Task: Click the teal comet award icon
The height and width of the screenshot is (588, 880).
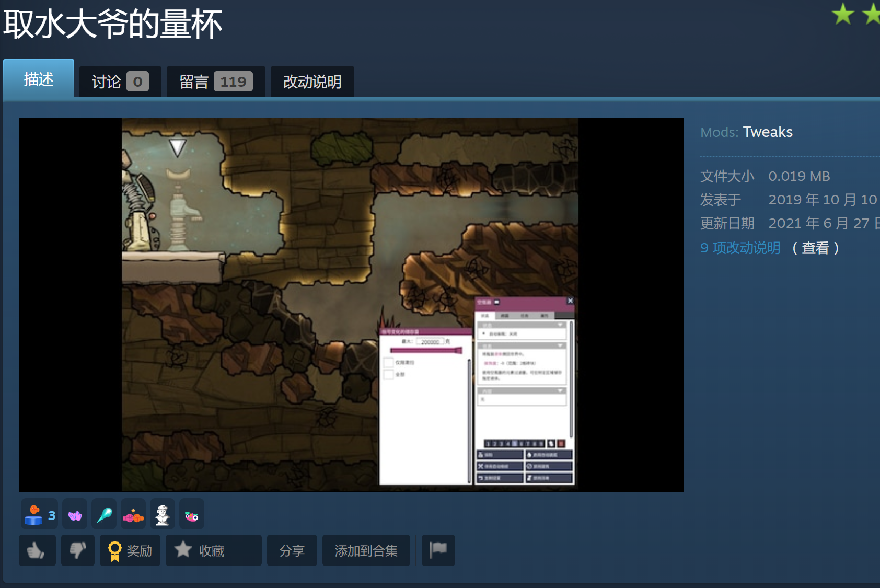Action: (x=104, y=515)
